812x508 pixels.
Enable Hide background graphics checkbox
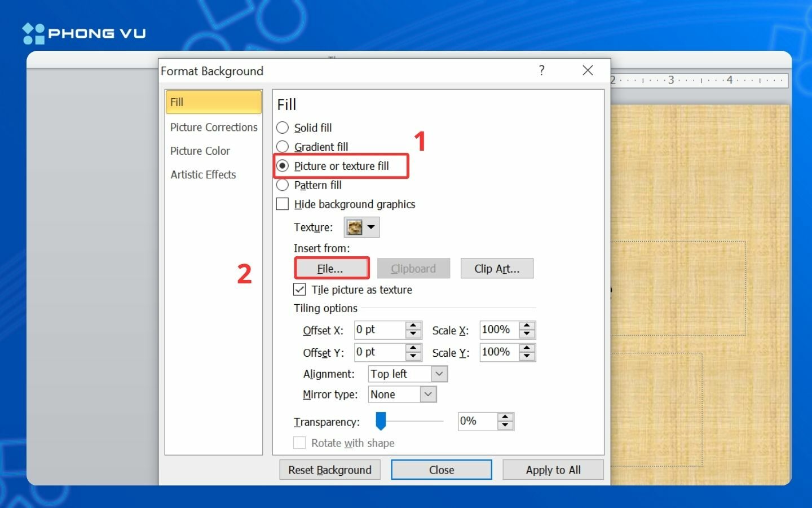click(x=283, y=204)
